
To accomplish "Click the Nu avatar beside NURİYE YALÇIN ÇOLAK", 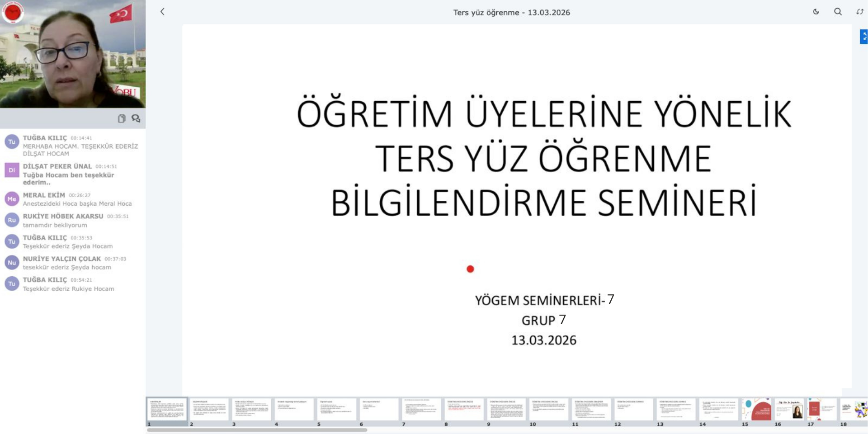I will tap(12, 263).
